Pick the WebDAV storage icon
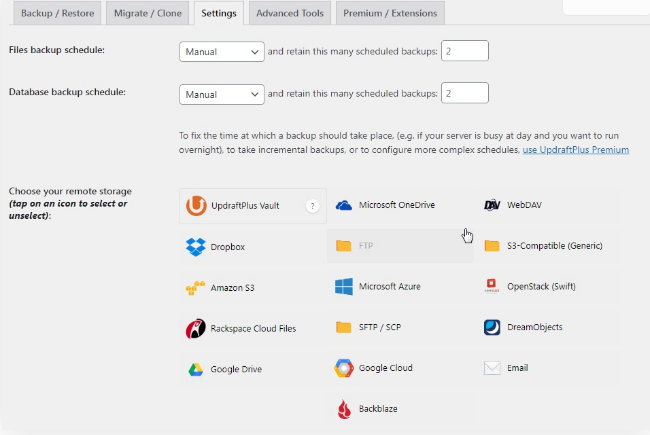650x435 pixels. [492, 205]
